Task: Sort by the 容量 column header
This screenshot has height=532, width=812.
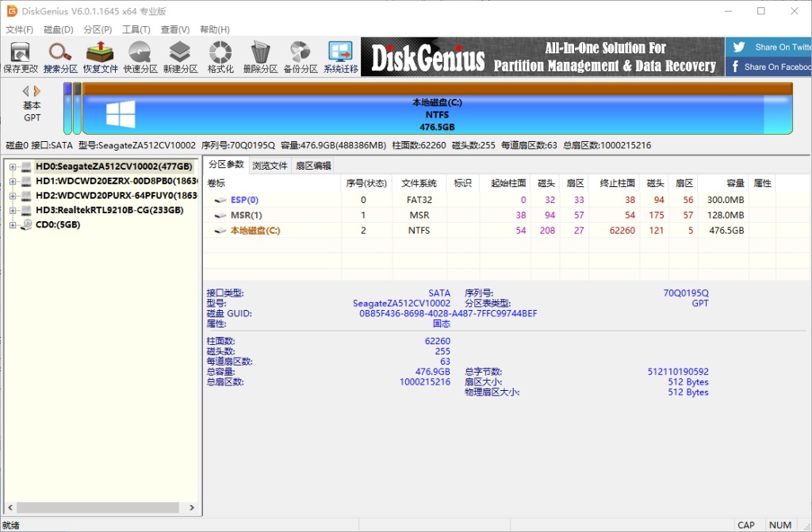Action: click(723, 183)
